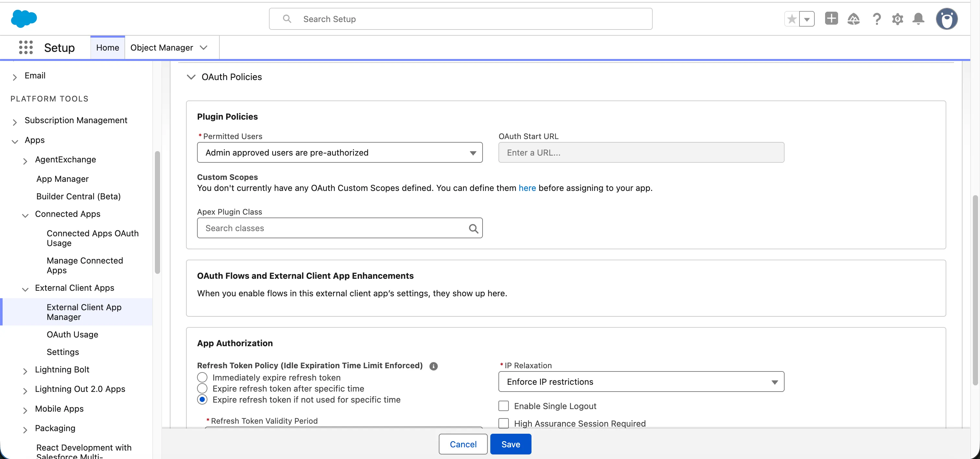The height and width of the screenshot is (459, 980).
Task: Open the setup gear menu
Action: tap(897, 19)
